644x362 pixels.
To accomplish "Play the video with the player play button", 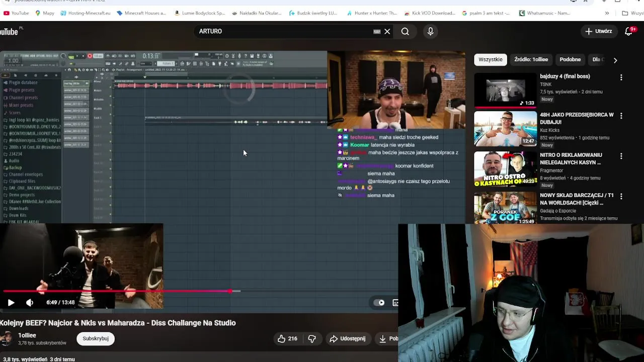I will coord(11,302).
